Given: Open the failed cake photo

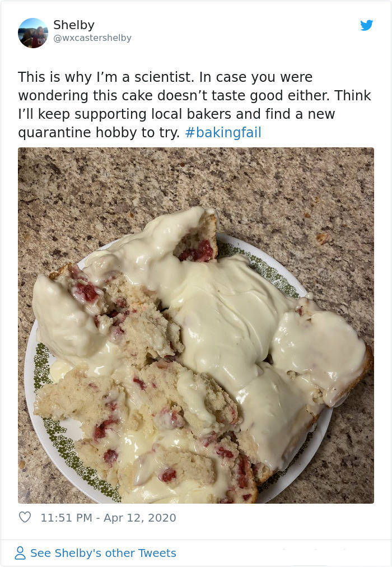Looking at the screenshot, I should [196, 326].
